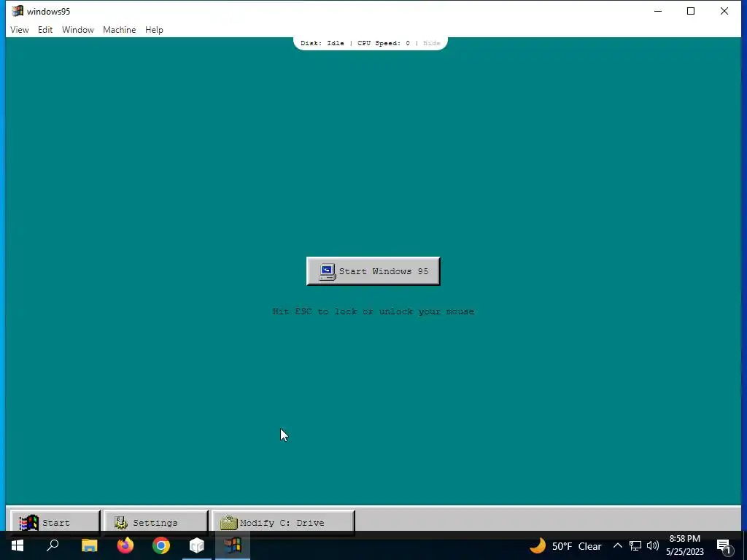This screenshot has height=560, width=747.
Task: Launch File Explorer from taskbar
Action: (x=89, y=545)
